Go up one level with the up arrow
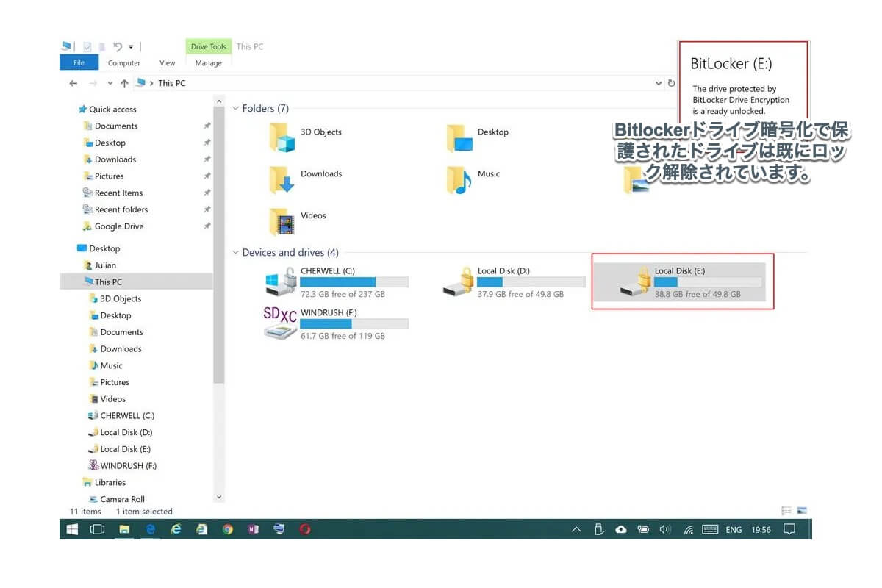Screen dimensions: 882x588 click(124, 83)
